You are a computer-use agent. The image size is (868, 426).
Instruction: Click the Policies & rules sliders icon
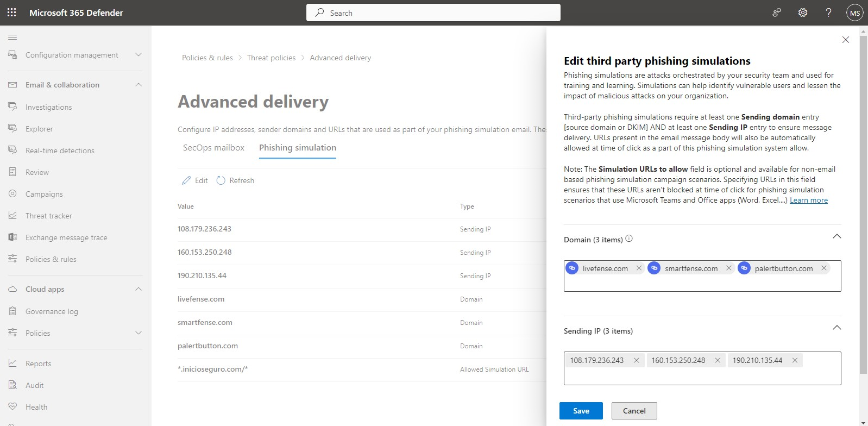12,259
